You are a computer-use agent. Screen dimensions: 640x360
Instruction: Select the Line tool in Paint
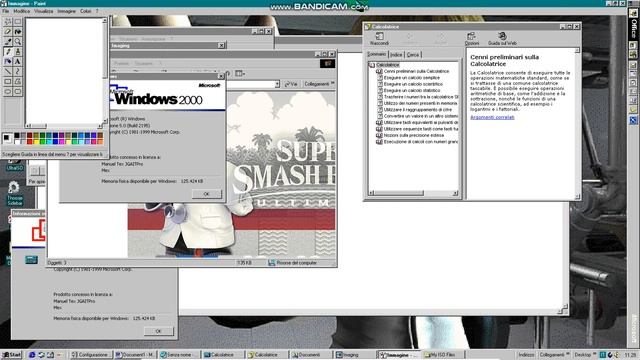[8, 71]
